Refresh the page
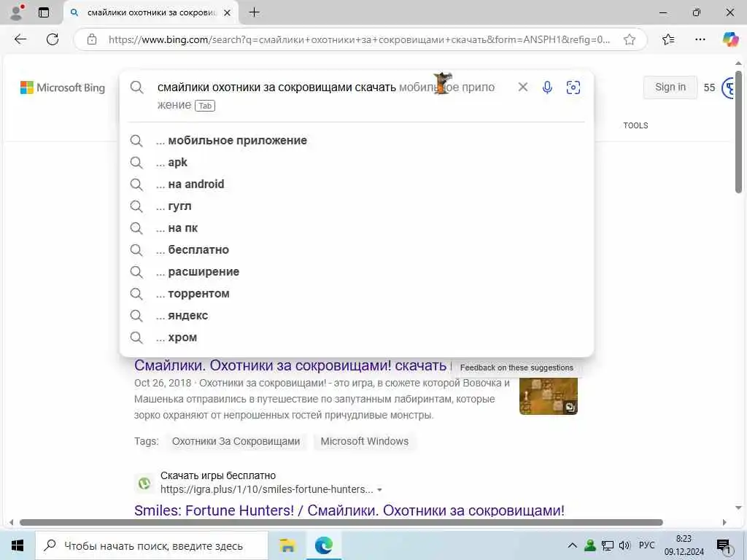747x560 pixels. [x=53, y=39]
